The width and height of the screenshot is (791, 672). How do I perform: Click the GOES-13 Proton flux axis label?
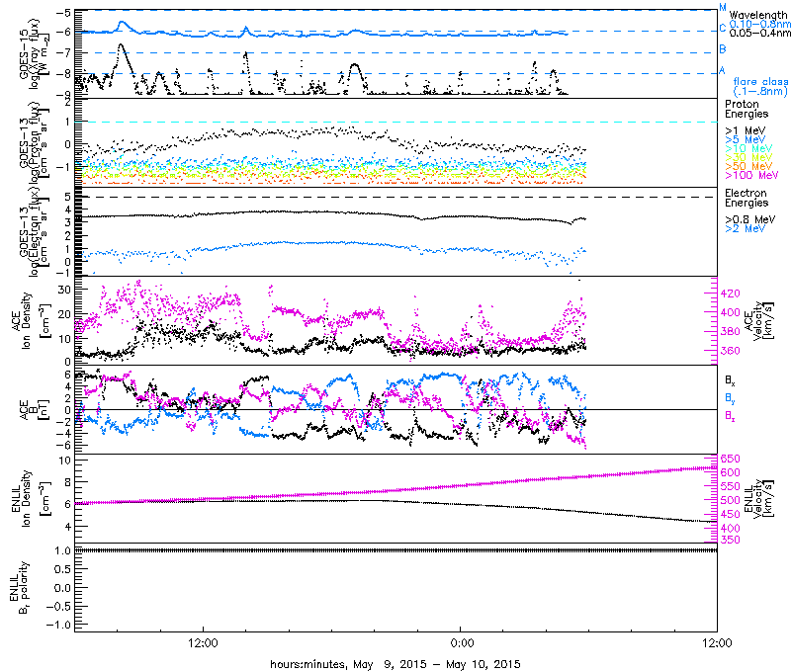pyautogui.click(x=35, y=142)
